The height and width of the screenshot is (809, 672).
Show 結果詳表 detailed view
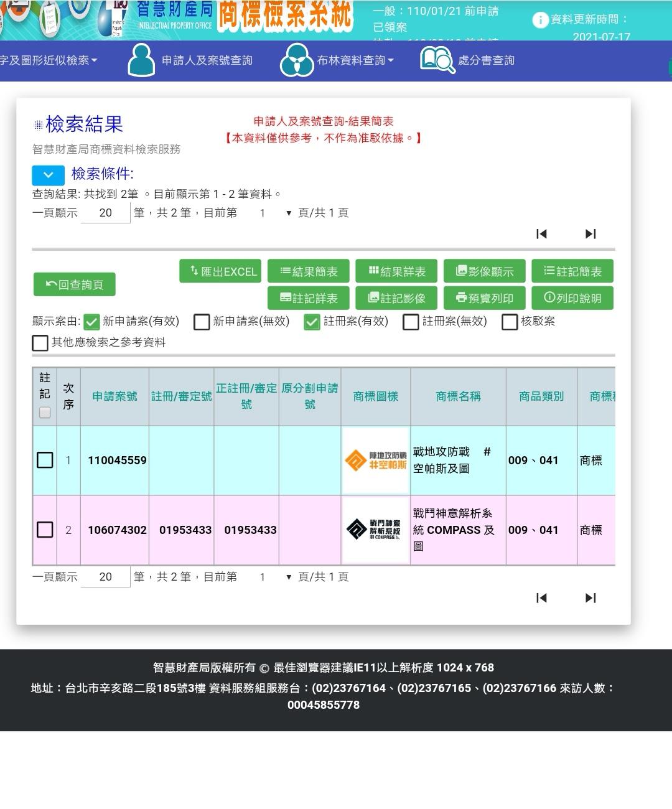tap(396, 271)
